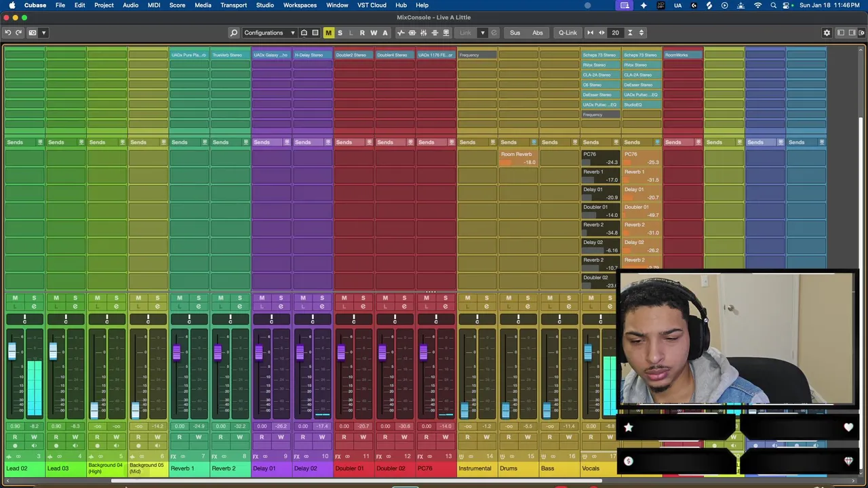Open the Scheps 73 Stereo insert on Vocals
This screenshot has height=488, width=868.
[600, 55]
